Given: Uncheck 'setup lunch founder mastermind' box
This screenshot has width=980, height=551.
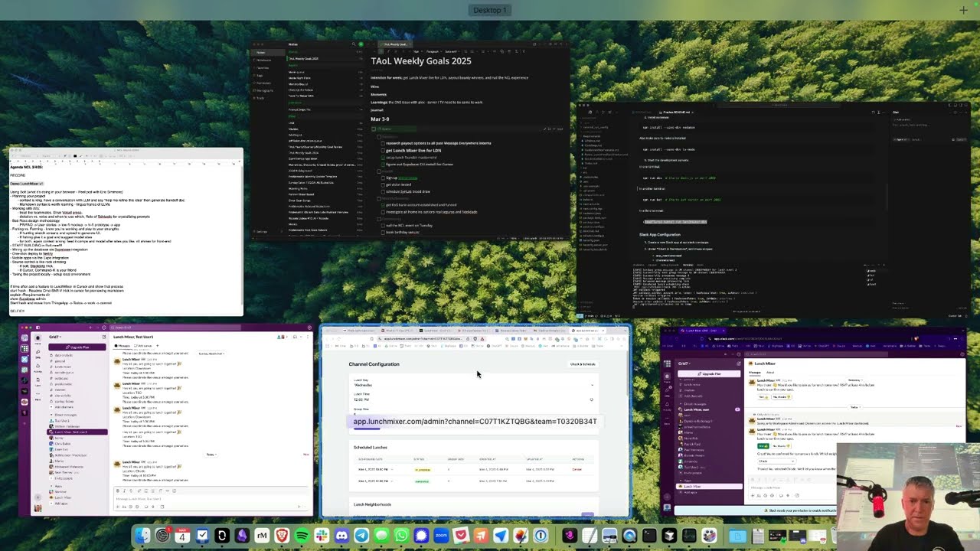Looking at the screenshot, I should pos(382,157).
